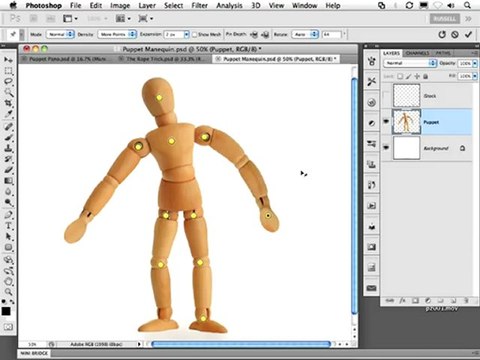Open the Screen Mode dropdown
This screenshot has height=360, width=480.
tap(145, 19)
